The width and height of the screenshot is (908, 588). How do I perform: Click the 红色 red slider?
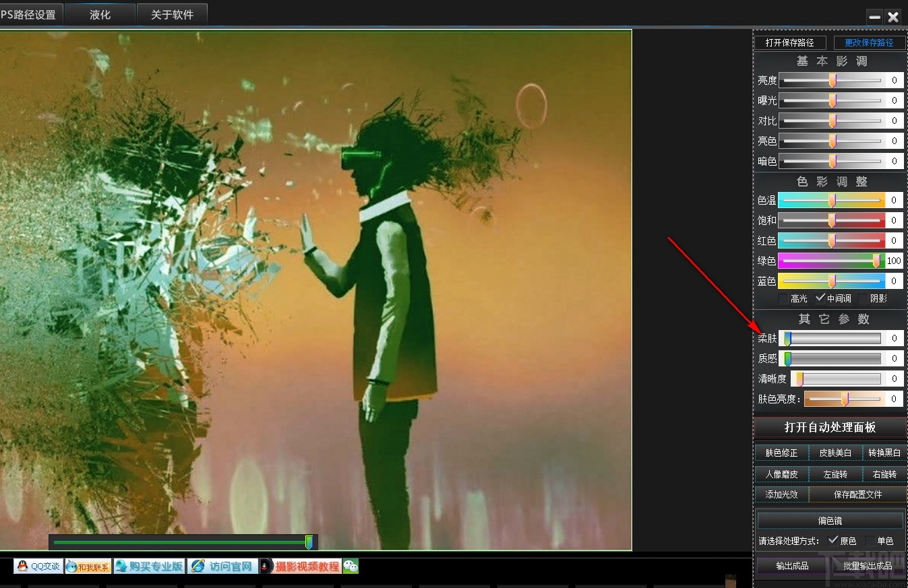(832, 240)
